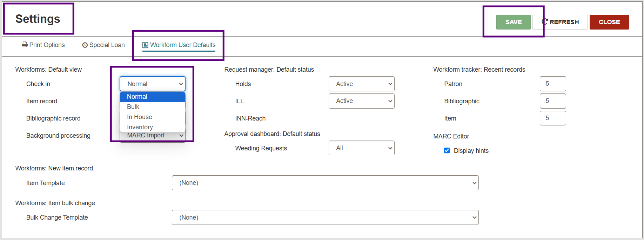Open the Bulk Change Template dropdown

[325, 218]
